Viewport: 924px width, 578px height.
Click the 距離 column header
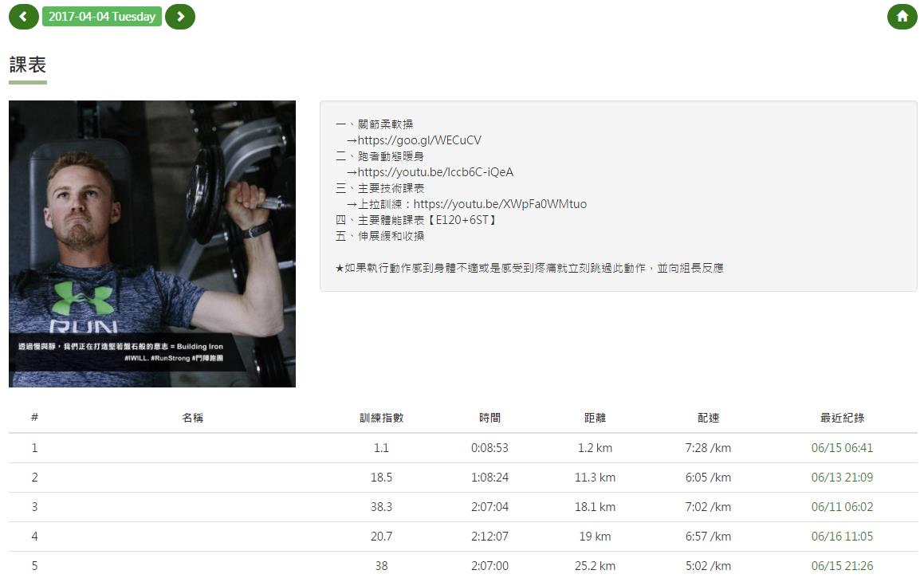click(x=596, y=418)
